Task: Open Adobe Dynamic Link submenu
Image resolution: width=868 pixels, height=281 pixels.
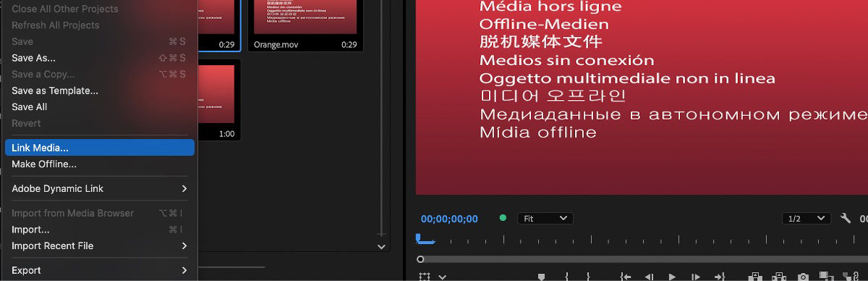Action: 99,188
